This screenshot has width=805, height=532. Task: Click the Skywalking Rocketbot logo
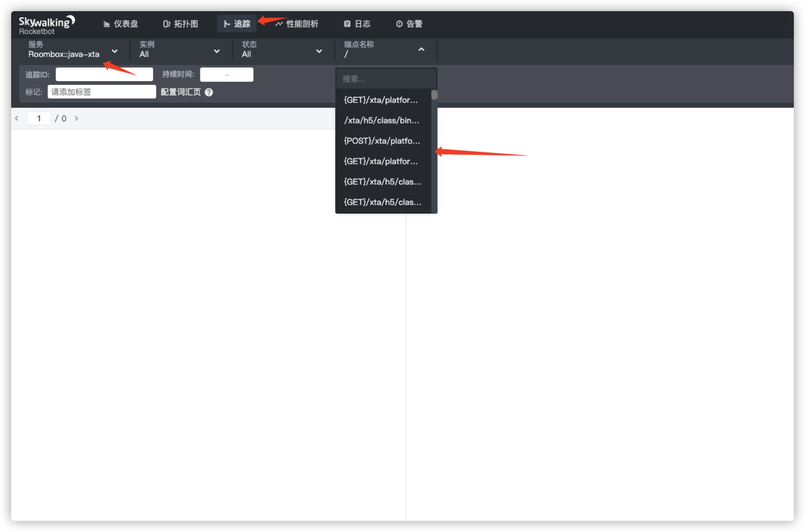coord(46,25)
